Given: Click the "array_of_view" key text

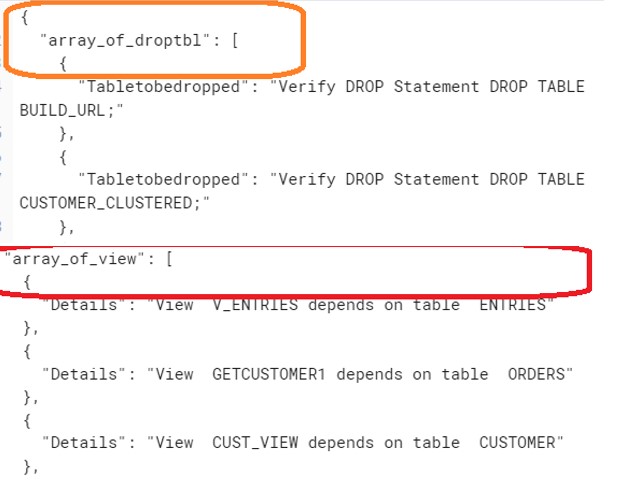Looking at the screenshot, I should [76, 259].
